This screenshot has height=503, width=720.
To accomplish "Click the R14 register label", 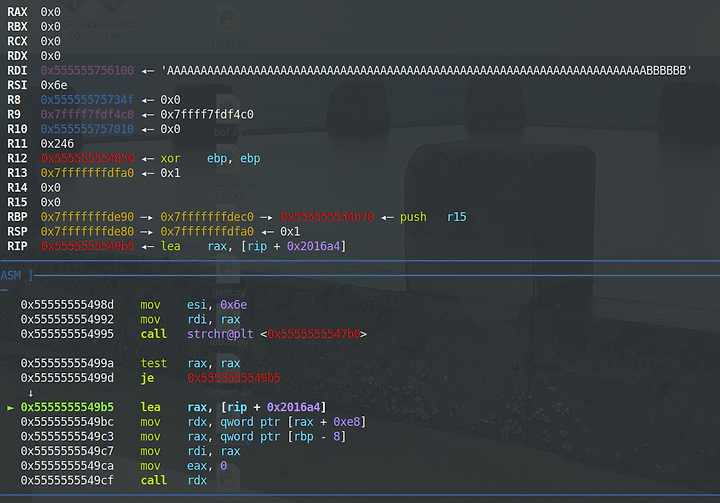I will pyautogui.click(x=17, y=188).
